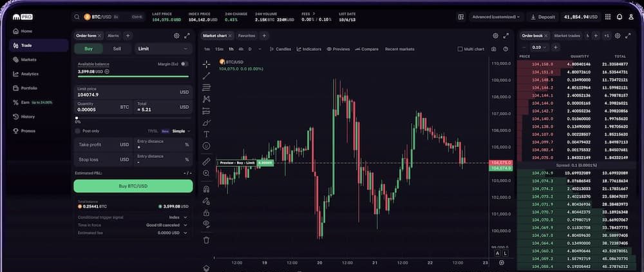Viewport: 644px width, 272px height.
Task: Select the ruler measure tool
Action: point(206,162)
